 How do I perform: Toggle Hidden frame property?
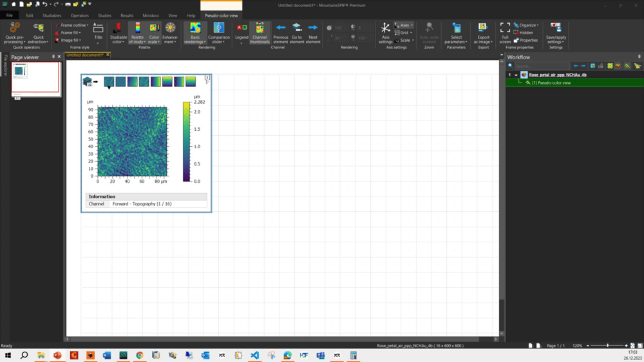click(x=523, y=32)
